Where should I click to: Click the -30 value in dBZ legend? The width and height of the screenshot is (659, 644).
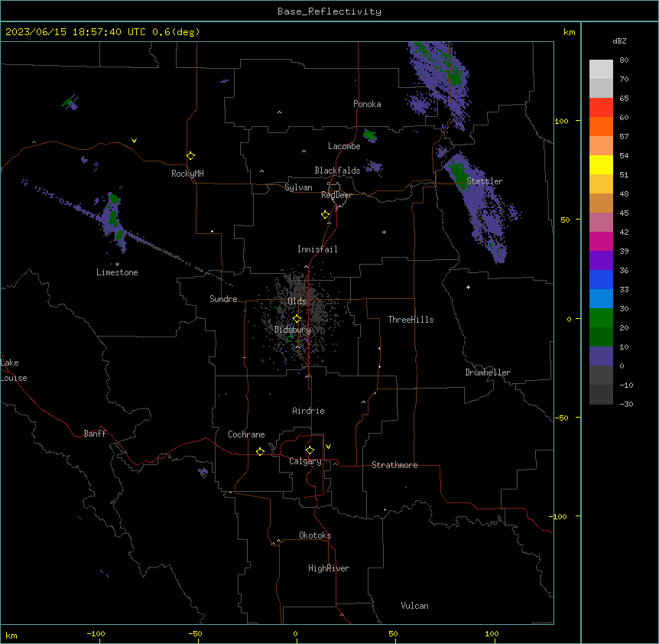tap(626, 404)
